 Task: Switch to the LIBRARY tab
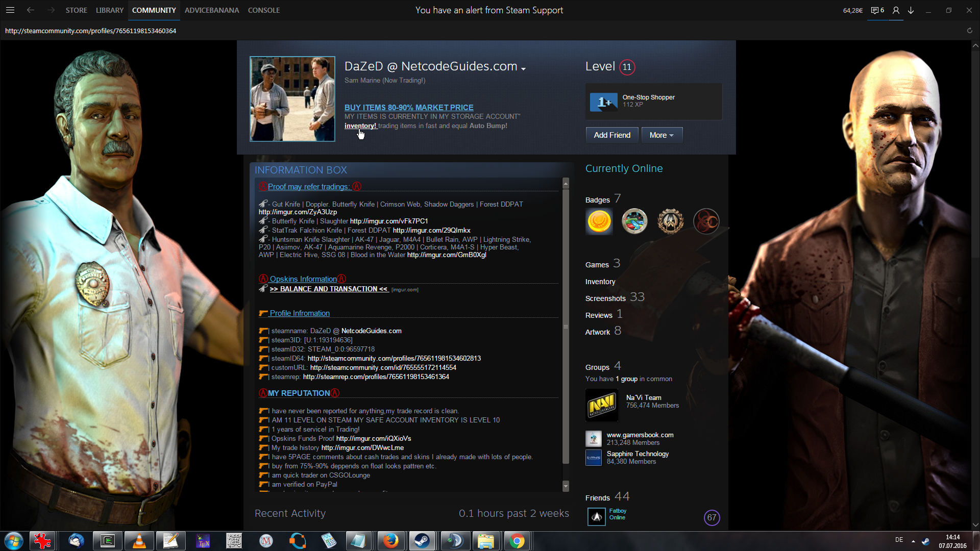pos(110,10)
